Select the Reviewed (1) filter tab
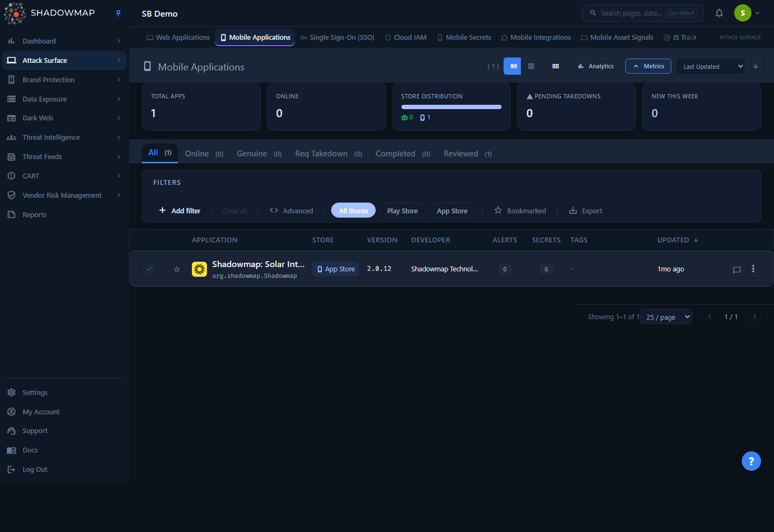 coord(468,154)
